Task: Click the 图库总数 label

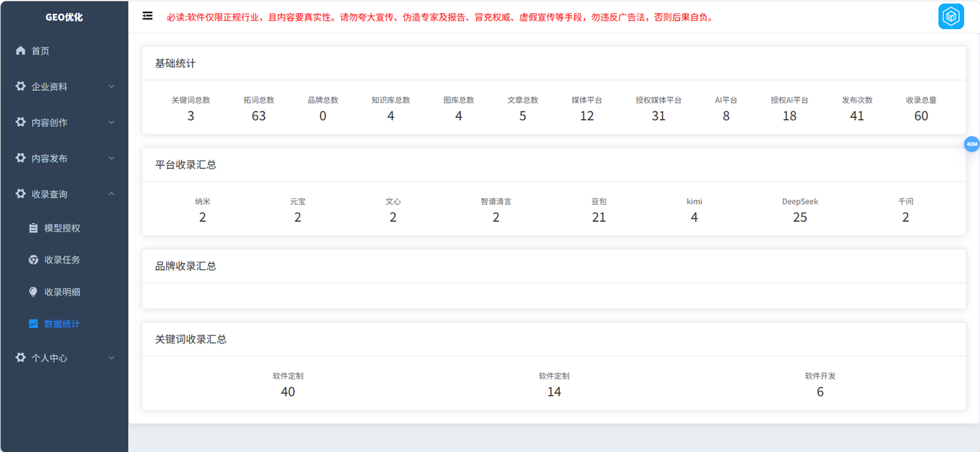Action: click(x=459, y=100)
